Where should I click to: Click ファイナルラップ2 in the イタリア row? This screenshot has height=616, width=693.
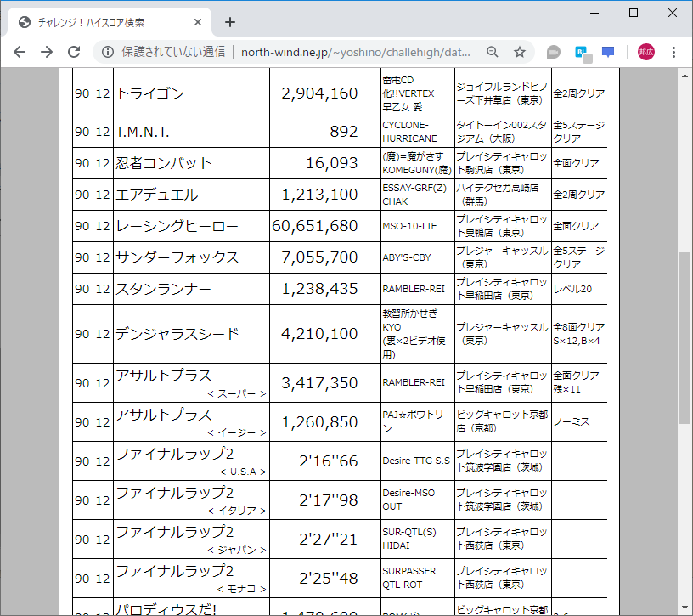tap(175, 493)
